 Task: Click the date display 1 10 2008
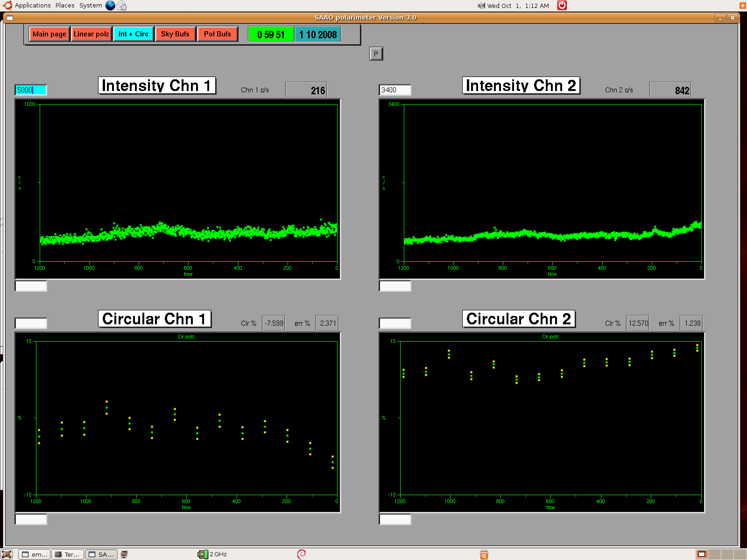[x=318, y=34]
